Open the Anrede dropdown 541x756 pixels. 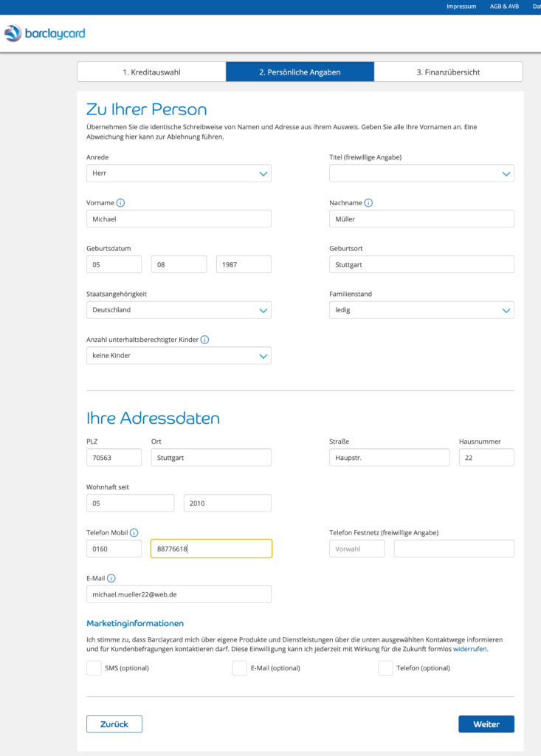click(179, 173)
